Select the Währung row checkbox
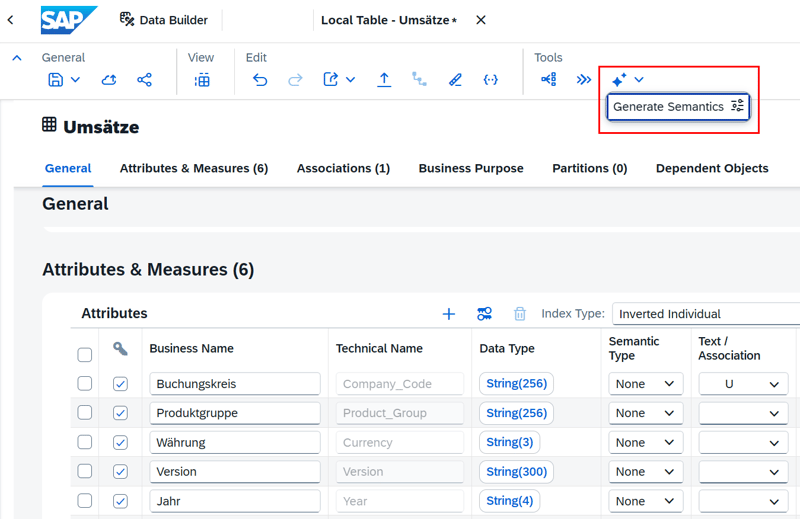Screen dimensions: 800x519 pos(85,442)
